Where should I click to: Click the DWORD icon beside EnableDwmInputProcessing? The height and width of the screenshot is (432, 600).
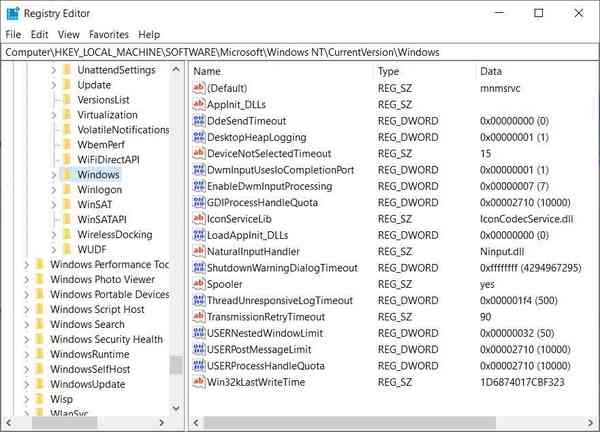pos(199,186)
